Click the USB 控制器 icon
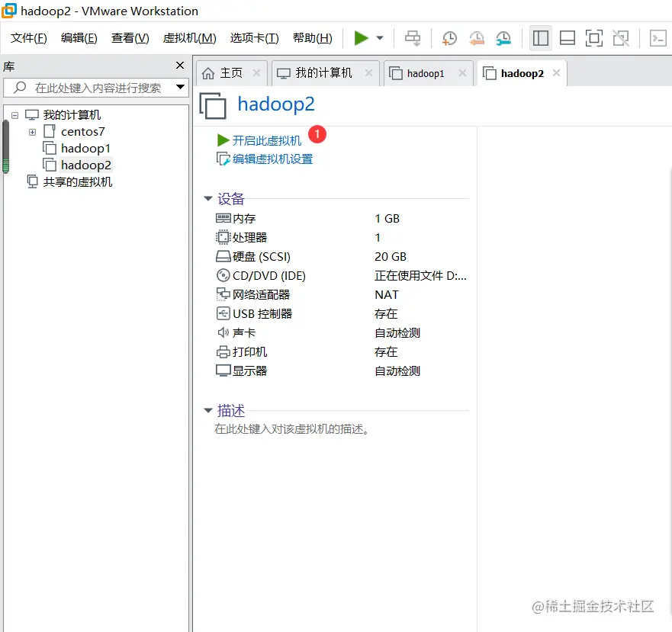The image size is (672, 632). pos(223,313)
